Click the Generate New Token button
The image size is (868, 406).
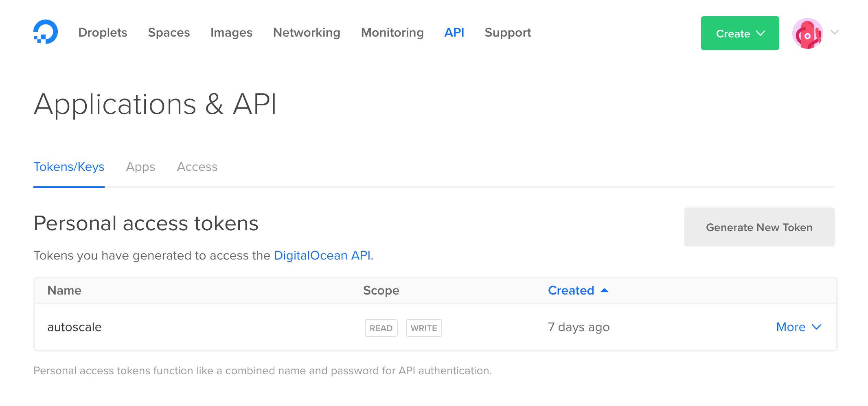pos(759,227)
